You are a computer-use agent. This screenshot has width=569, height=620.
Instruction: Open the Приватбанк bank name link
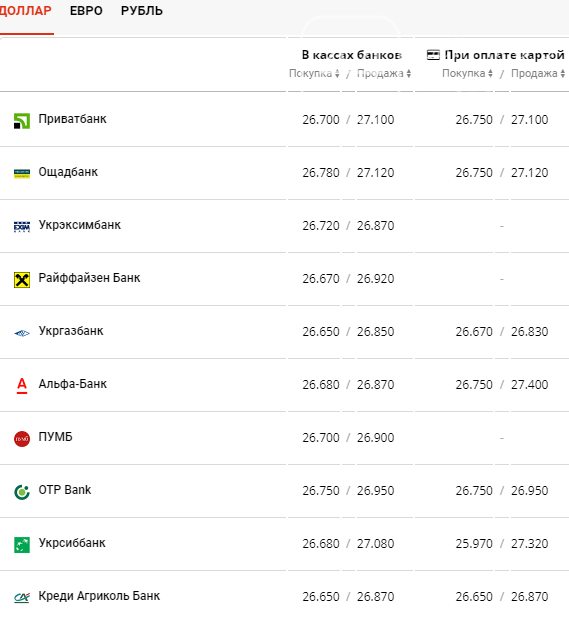pyautogui.click(x=72, y=119)
